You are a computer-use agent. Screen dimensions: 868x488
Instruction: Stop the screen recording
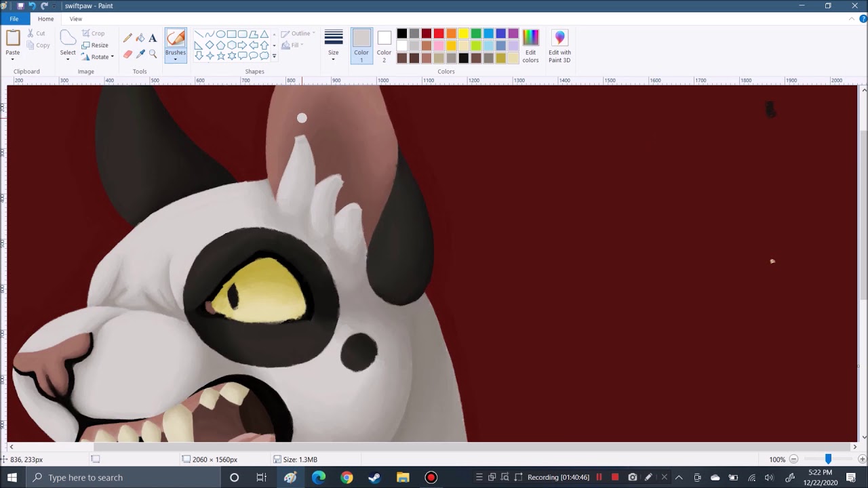pos(615,477)
